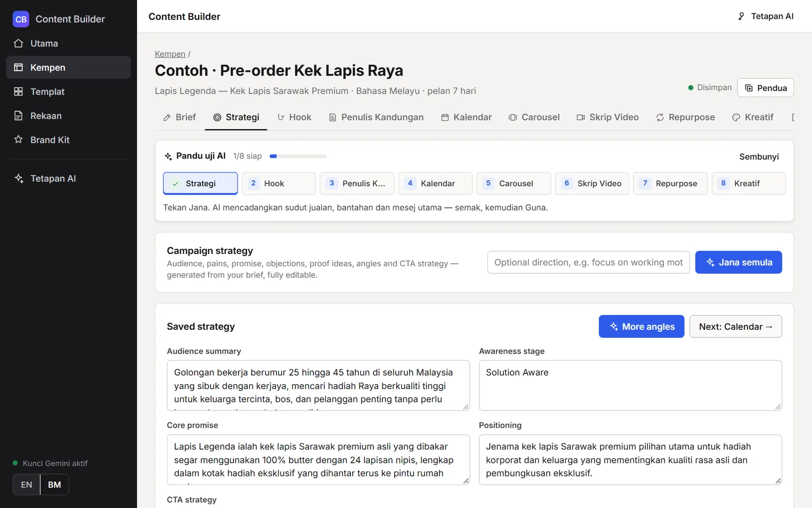Screen dimensions: 812x508
Task: Select step 3 Penulis K... in the guide
Action: point(357,183)
